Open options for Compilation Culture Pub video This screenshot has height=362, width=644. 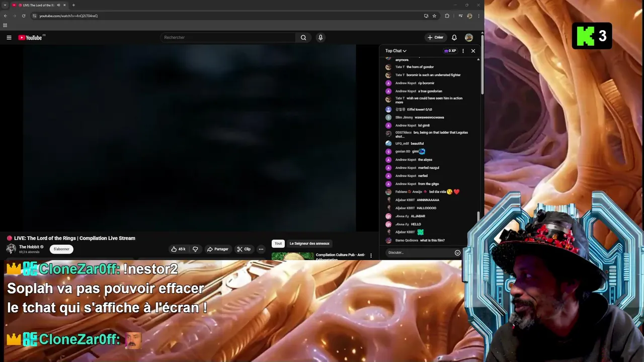(371, 256)
